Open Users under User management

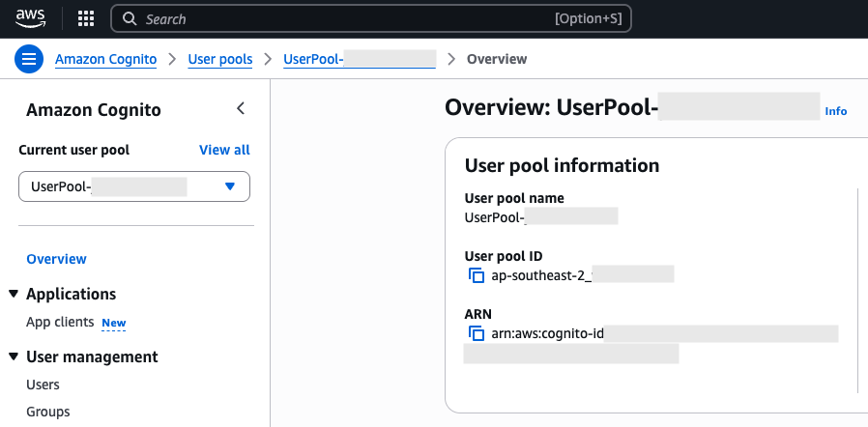click(43, 384)
